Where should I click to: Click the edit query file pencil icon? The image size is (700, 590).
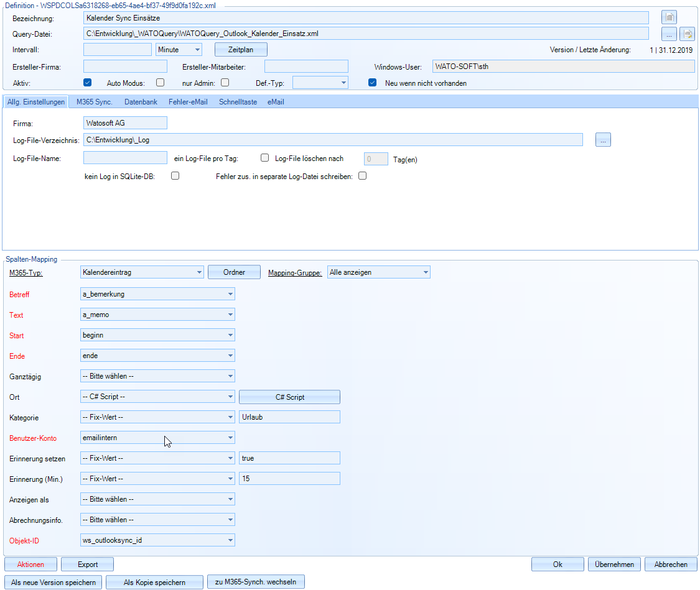click(687, 34)
